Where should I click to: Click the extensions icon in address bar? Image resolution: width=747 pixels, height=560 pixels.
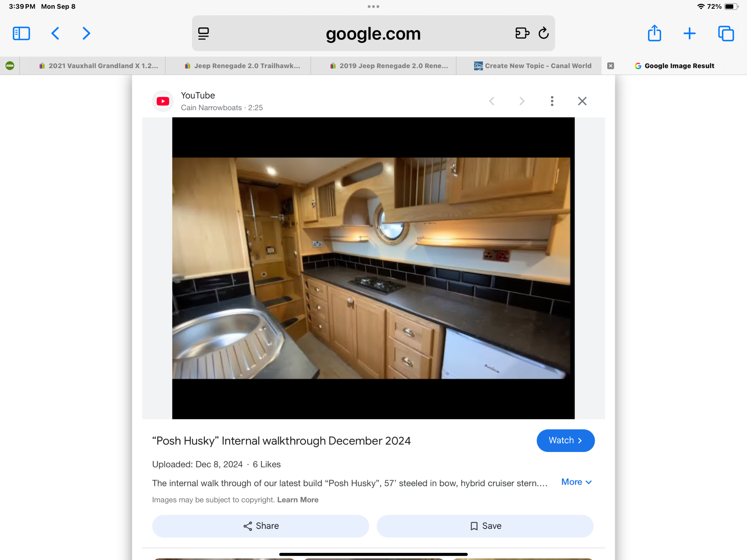point(522,33)
